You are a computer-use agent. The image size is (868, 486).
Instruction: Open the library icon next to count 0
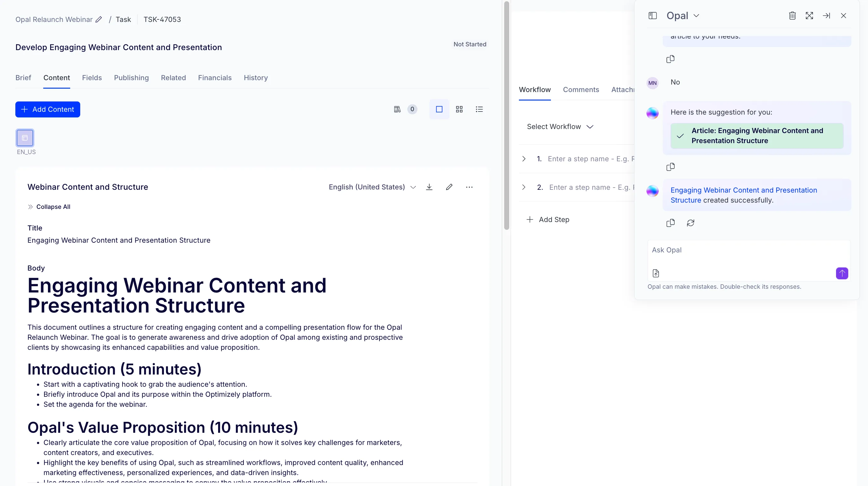click(x=397, y=109)
